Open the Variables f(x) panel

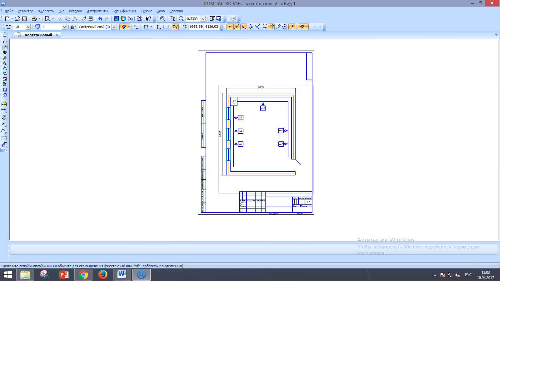(x=130, y=19)
